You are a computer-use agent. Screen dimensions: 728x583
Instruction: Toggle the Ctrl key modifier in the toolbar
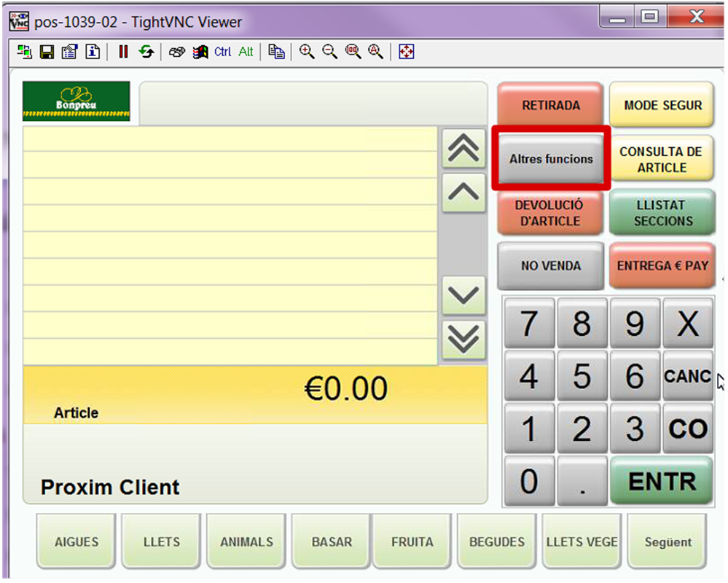coord(222,52)
